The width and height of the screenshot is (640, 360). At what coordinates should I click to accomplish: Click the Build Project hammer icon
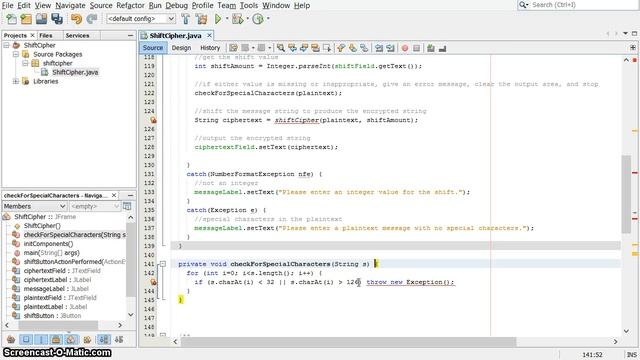click(x=186, y=19)
